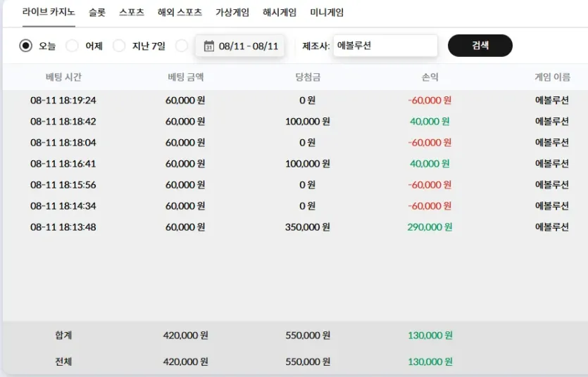Click the 08-11 18:19:24 bet row

point(63,101)
